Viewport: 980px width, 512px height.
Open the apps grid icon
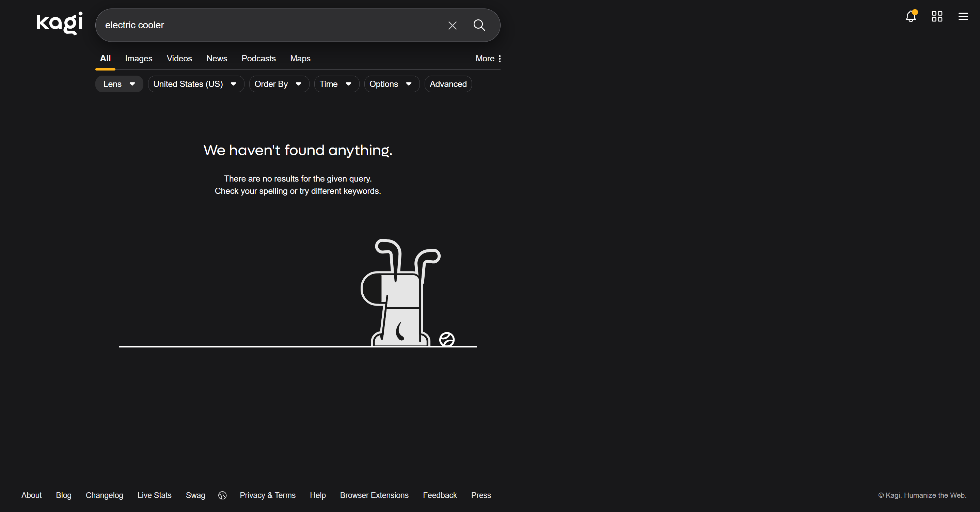[x=937, y=16]
